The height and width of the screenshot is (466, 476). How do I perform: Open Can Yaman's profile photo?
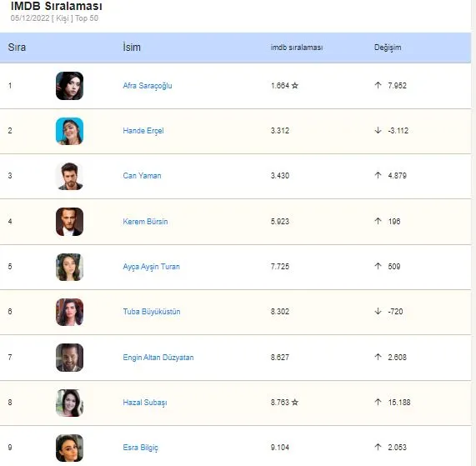pos(69,176)
